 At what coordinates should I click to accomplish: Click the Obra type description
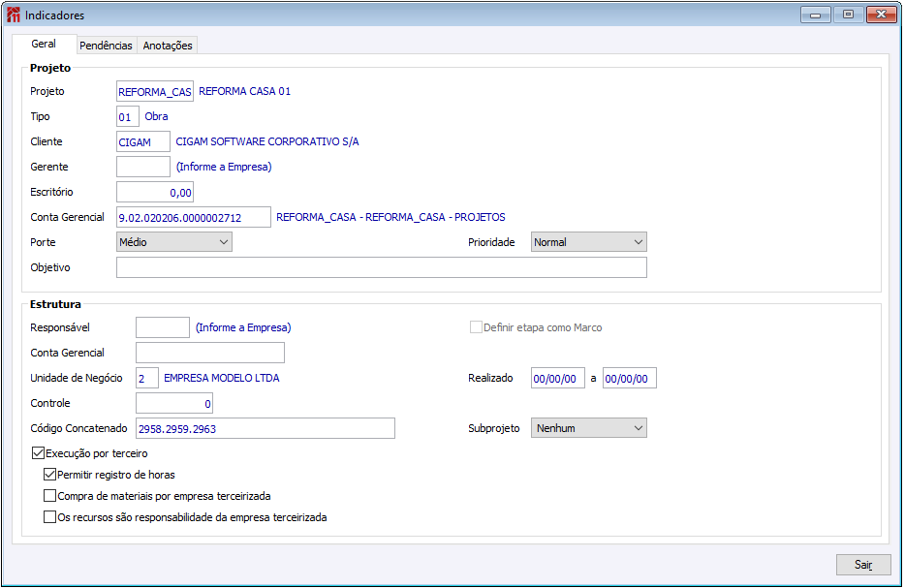[156, 116]
